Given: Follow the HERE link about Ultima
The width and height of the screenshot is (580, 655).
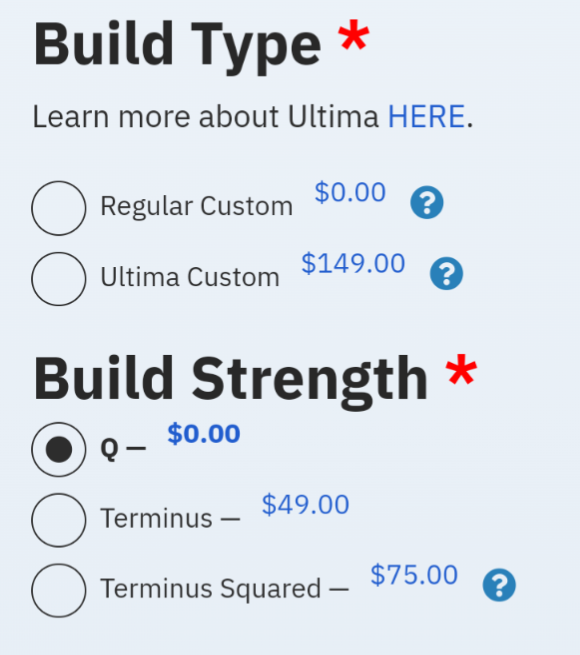Looking at the screenshot, I should click(426, 116).
